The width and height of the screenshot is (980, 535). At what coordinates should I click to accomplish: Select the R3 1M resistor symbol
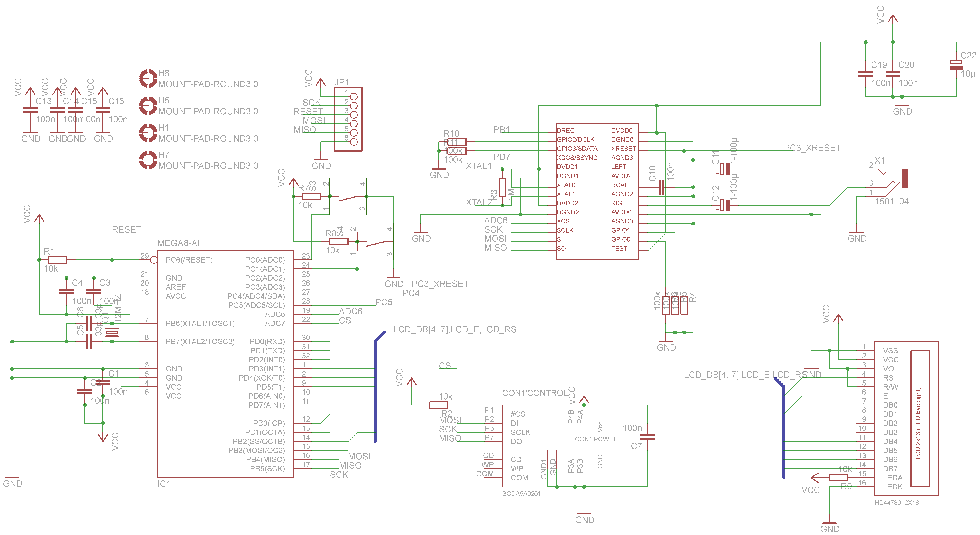click(x=502, y=187)
